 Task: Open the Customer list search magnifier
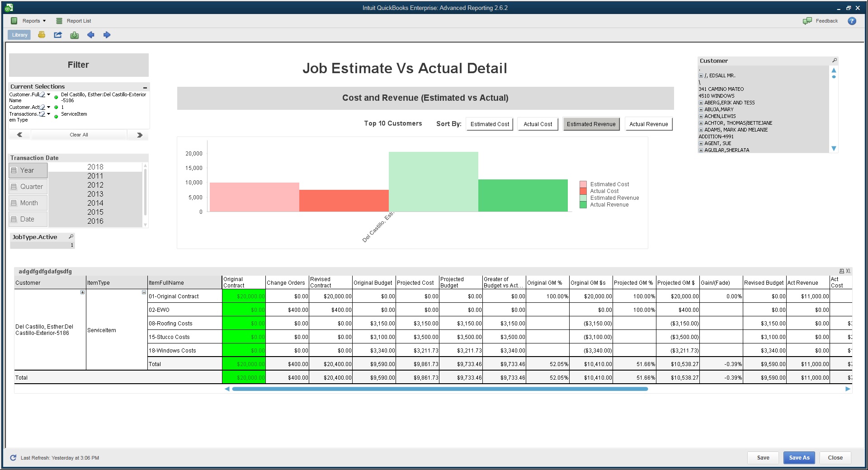click(835, 60)
